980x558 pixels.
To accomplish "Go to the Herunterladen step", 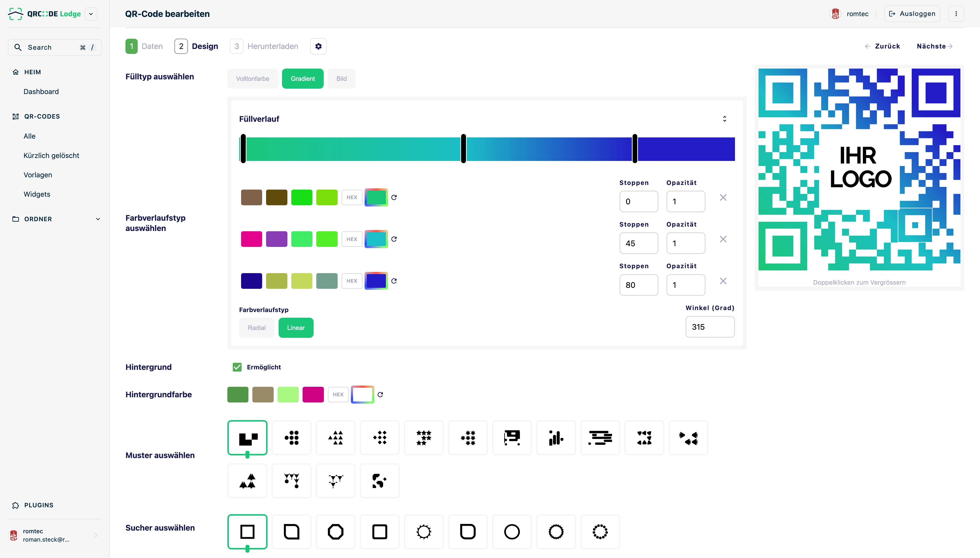I will click(x=264, y=46).
